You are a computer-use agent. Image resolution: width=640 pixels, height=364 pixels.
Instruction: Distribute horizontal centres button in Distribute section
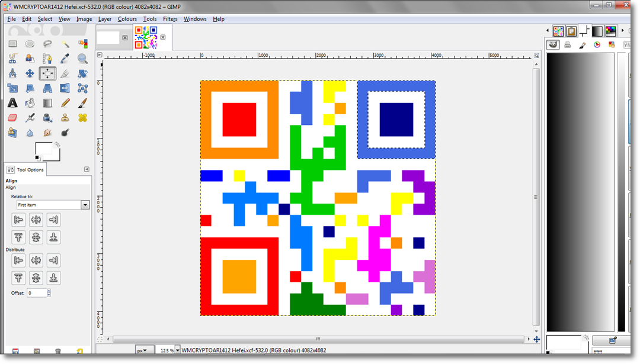[x=36, y=260]
